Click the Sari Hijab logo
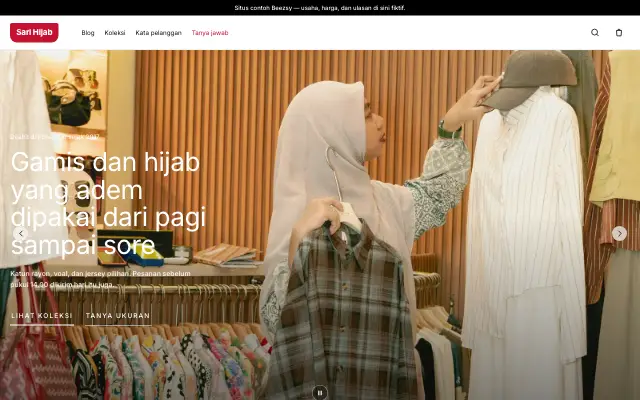 pos(34,33)
